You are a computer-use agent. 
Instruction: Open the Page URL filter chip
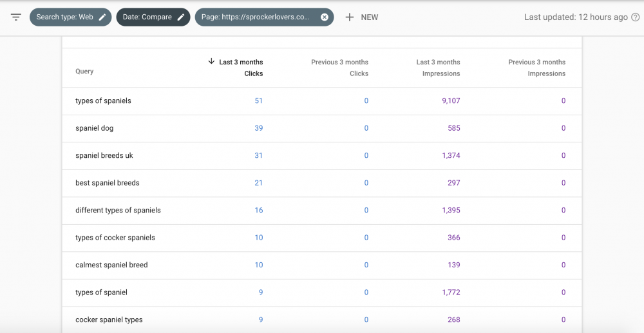(258, 17)
